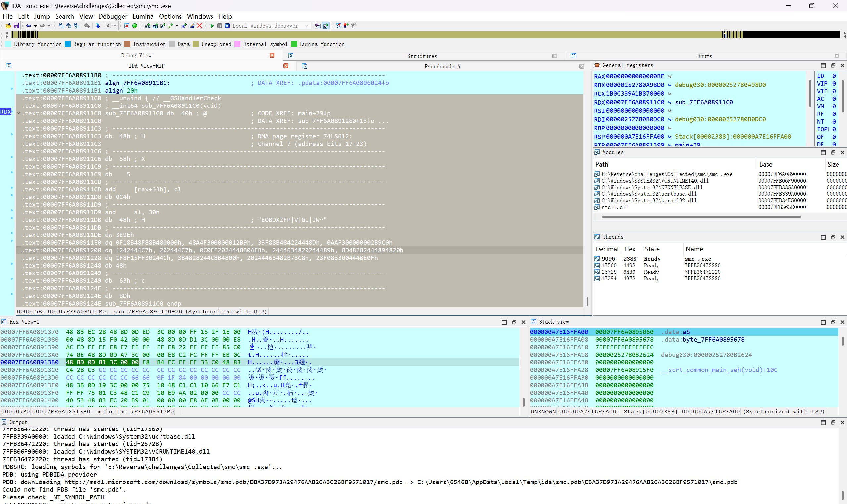The height and width of the screenshot is (504, 847).
Task: Click the Pause process icon
Action: pyautogui.click(x=220, y=26)
